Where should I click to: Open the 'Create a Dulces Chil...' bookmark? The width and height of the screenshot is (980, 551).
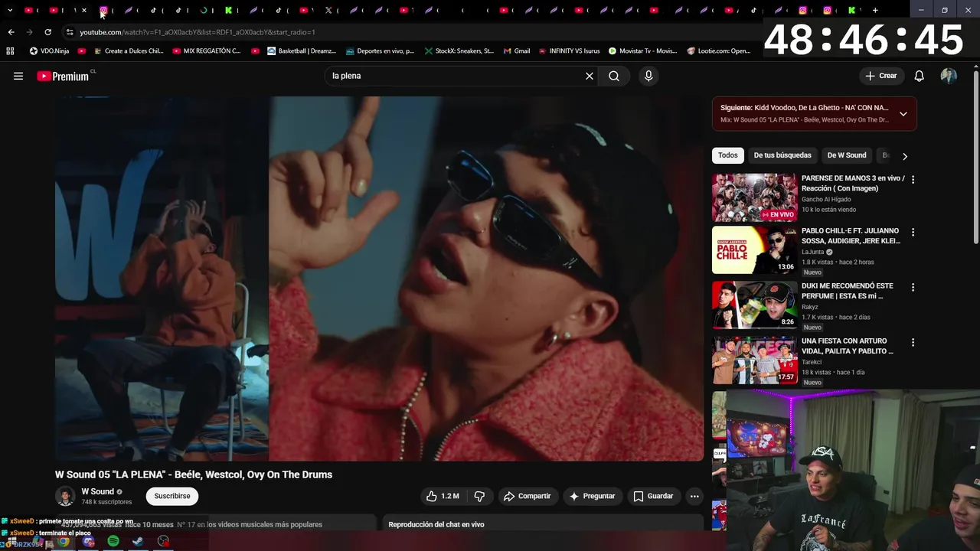coord(129,51)
